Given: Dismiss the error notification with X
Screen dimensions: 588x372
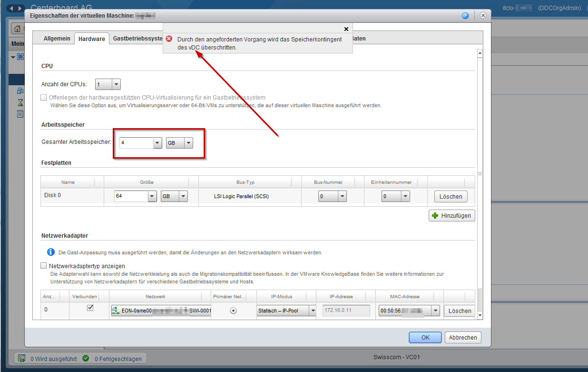Looking at the screenshot, I should [x=346, y=29].
